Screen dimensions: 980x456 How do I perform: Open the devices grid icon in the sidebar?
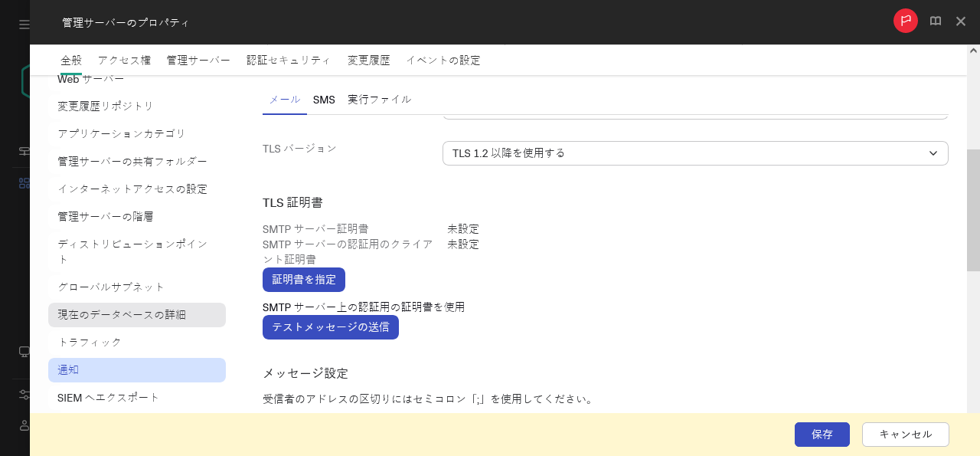24,183
